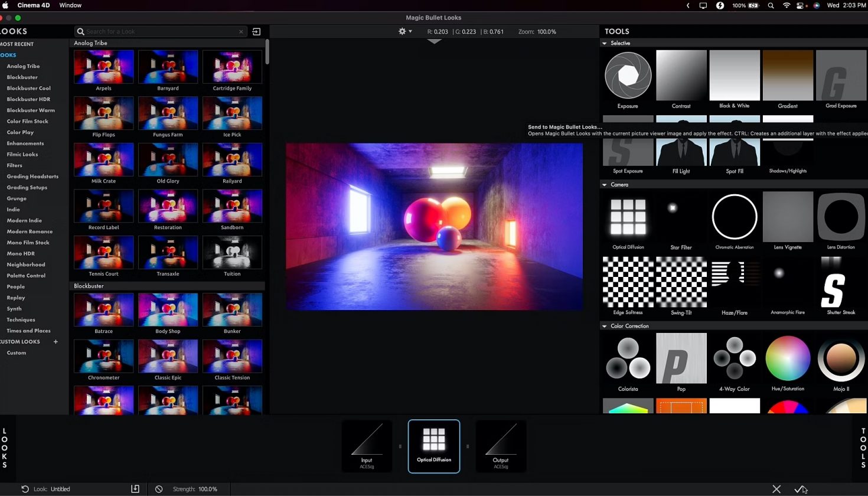The image size is (868, 496).
Task: Collapse the Camera tools section
Action: tap(605, 184)
